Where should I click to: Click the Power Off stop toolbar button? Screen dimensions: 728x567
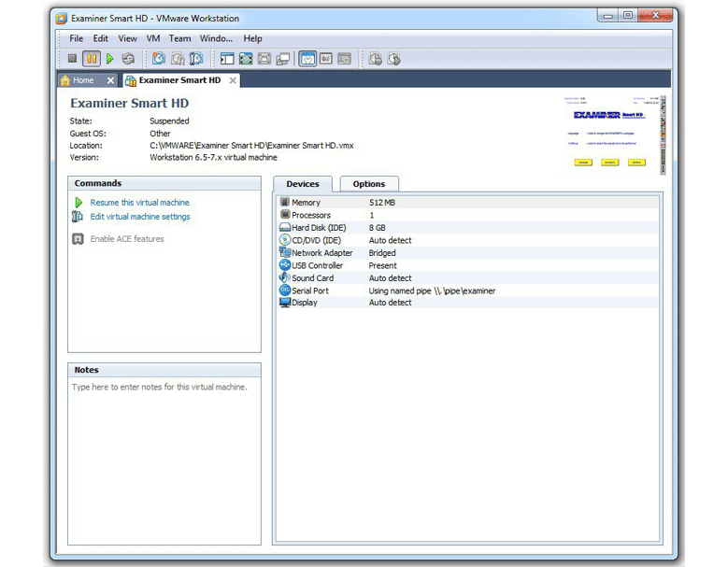coord(73,59)
